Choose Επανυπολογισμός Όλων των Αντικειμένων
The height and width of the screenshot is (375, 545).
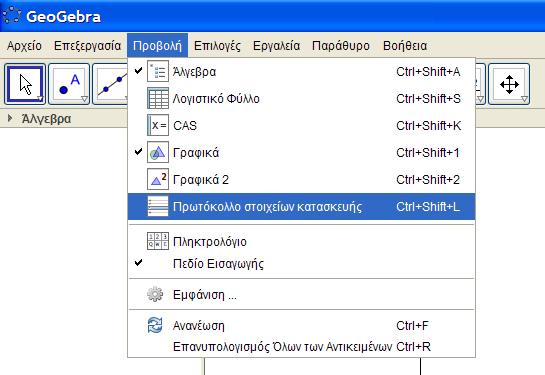point(301,347)
